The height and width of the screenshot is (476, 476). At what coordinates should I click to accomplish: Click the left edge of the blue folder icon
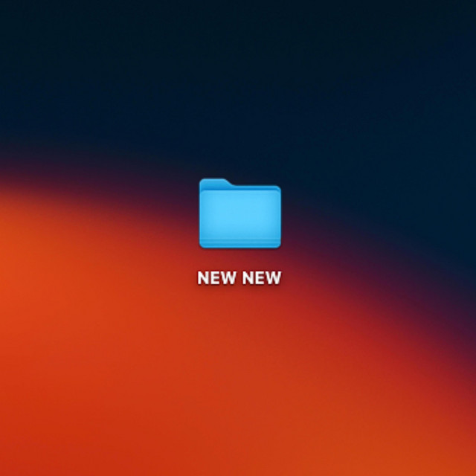pyautogui.click(x=202, y=216)
